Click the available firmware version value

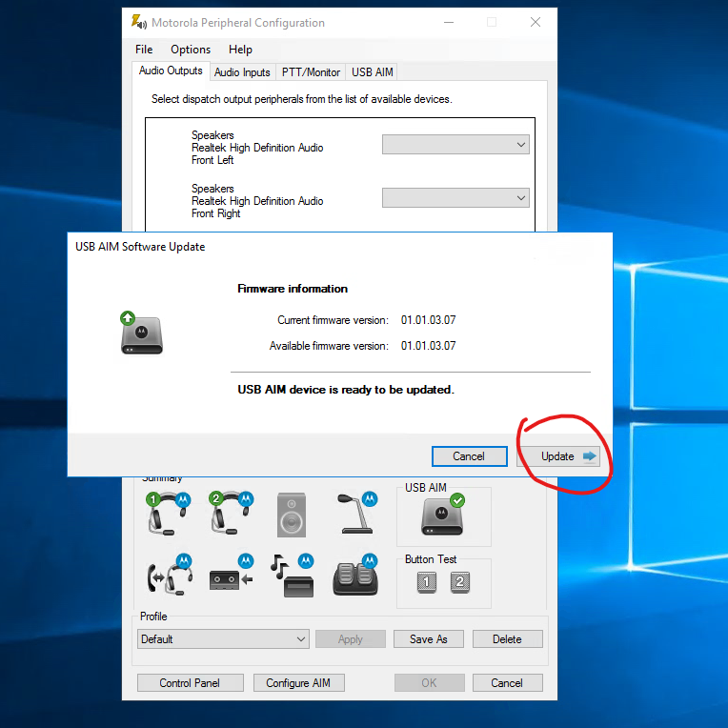tap(428, 346)
